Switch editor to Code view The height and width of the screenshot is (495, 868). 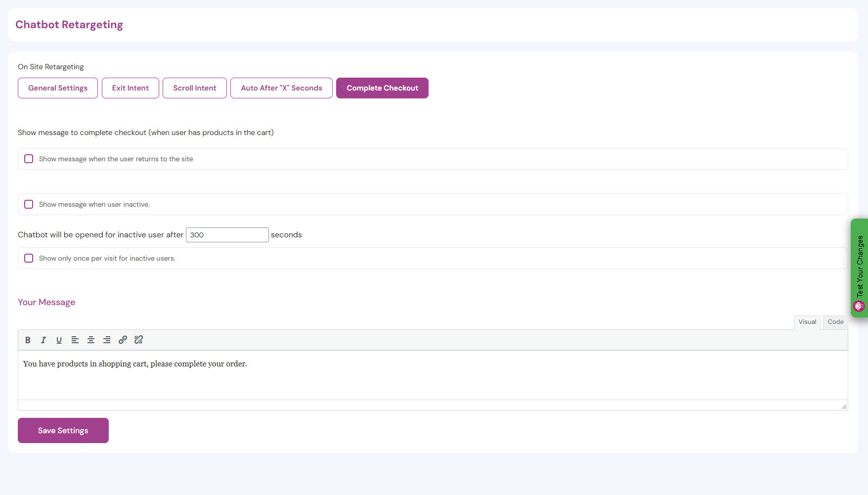click(835, 322)
